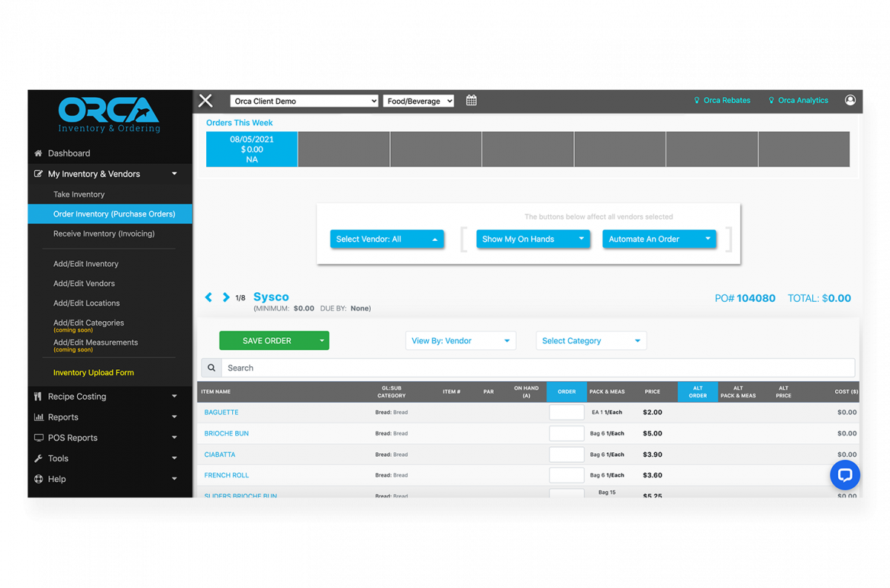890x588 pixels.
Task: Open View By: Vendor dropdown
Action: tap(461, 340)
